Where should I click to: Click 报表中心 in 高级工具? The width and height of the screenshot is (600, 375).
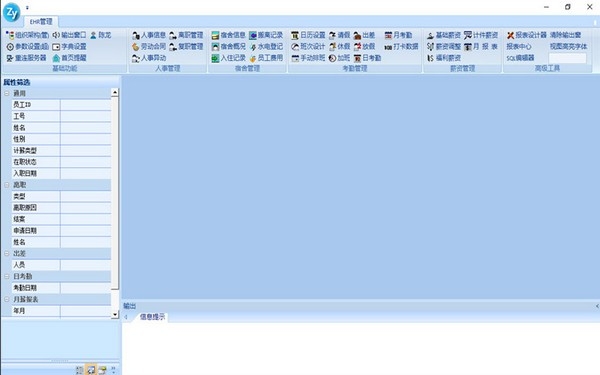pos(518,47)
